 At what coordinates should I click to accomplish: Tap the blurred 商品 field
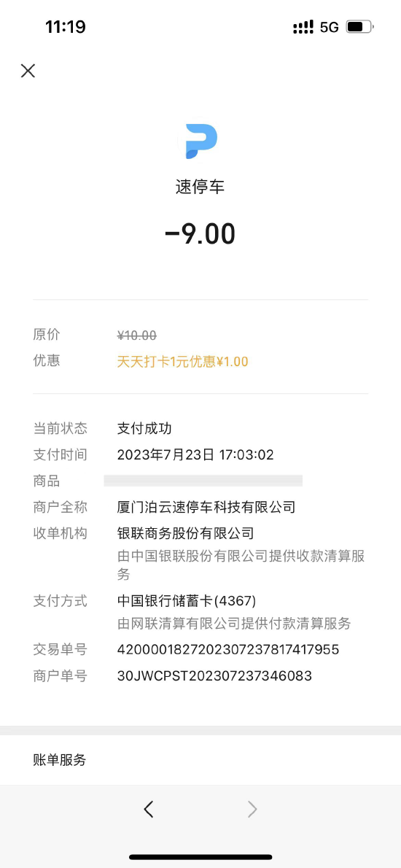203,481
